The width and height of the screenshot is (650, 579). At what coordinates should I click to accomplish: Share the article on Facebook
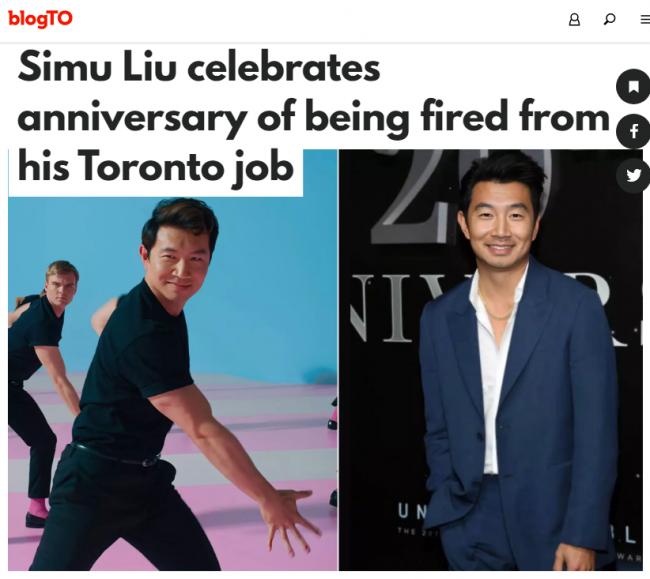pyautogui.click(x=633, y=131)
